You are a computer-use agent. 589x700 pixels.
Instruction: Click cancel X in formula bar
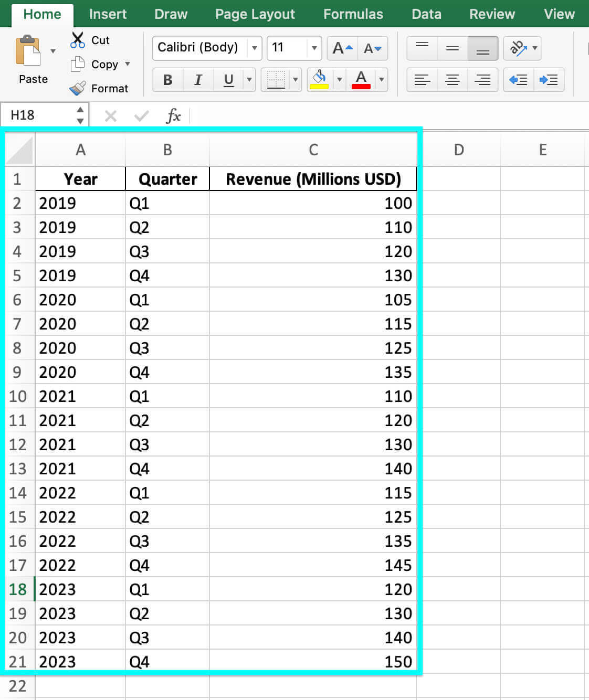point(110,115)
